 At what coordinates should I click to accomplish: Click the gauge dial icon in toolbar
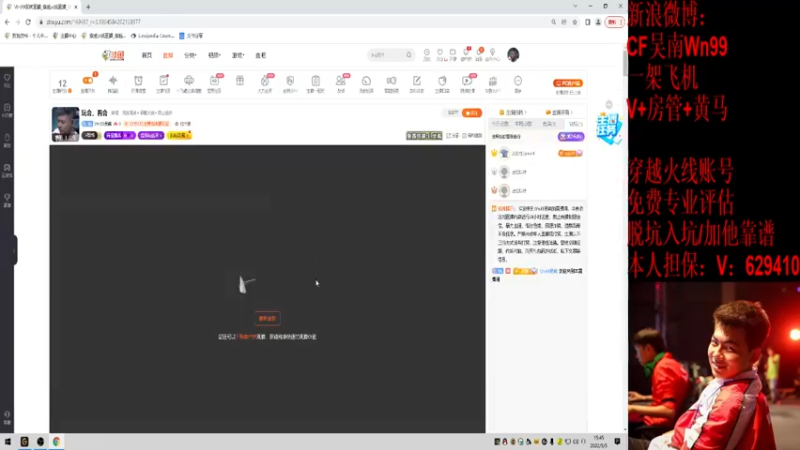(366, 81)
